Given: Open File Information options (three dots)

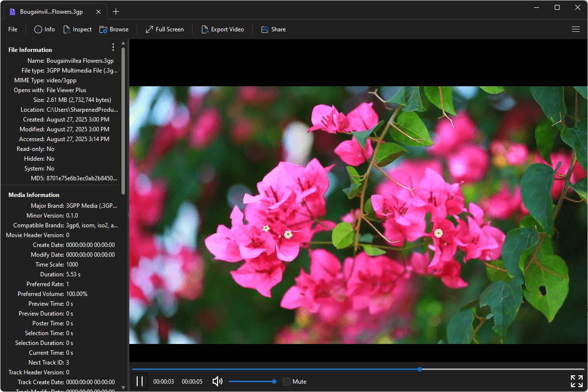Looking at the screenshot, I should pyautogui.click(x=113, y=48).
